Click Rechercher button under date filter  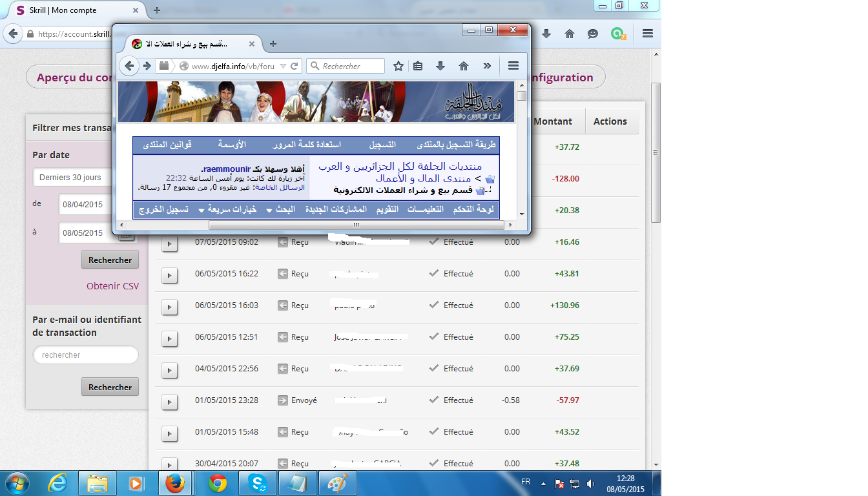point(110,260)
